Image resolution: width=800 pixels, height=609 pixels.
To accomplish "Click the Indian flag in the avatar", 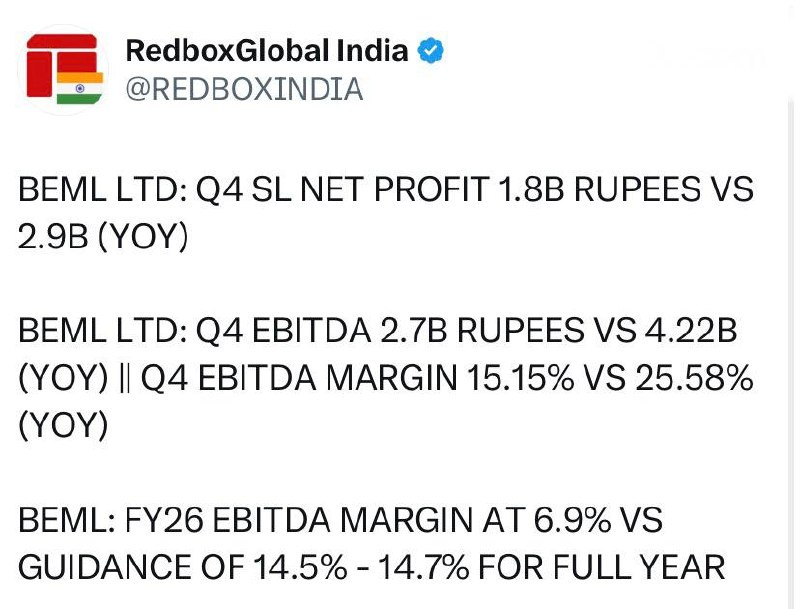I will click(80, 88).
